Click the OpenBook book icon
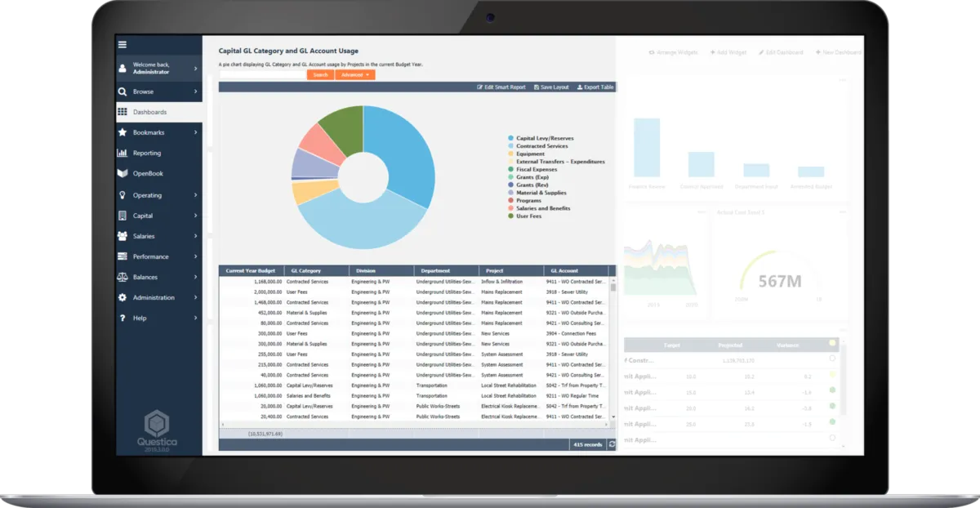The image size is (980, 508). click(122, 173)
